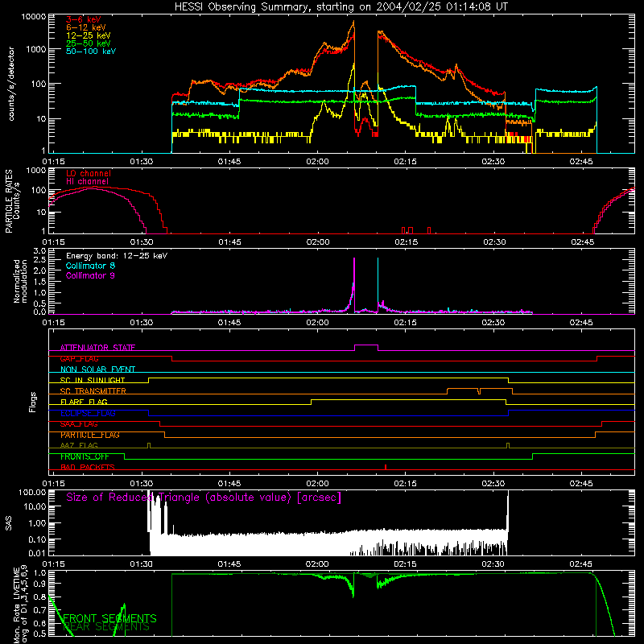This screenshot has height=644, width=644.
Task: Select the BAD_PACKETS flag label
Action: pyautogui.click(x=88, y=468)
